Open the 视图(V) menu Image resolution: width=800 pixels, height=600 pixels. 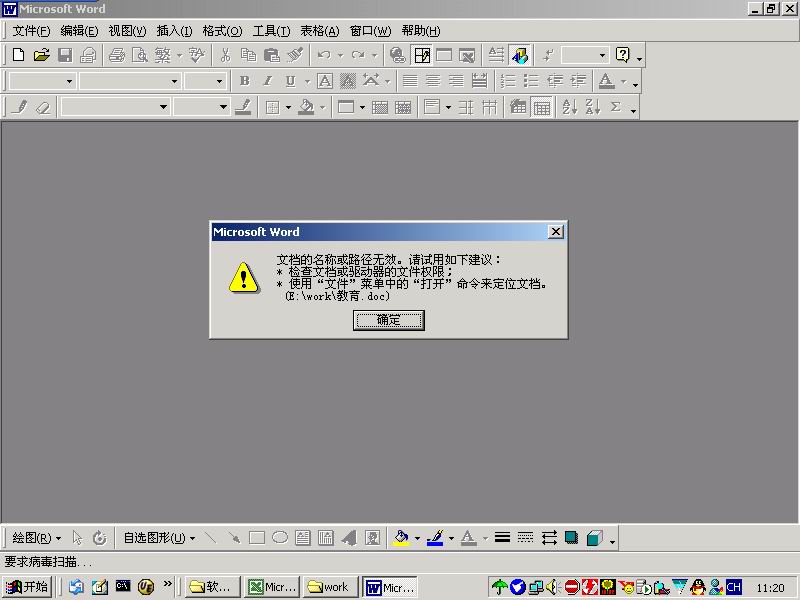(127, 31)
